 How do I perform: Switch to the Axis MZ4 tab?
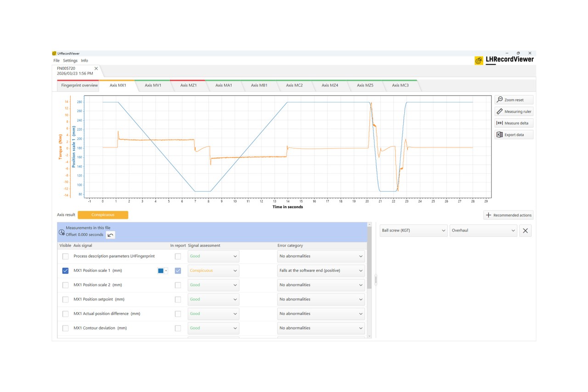click(x=330, y=85)
